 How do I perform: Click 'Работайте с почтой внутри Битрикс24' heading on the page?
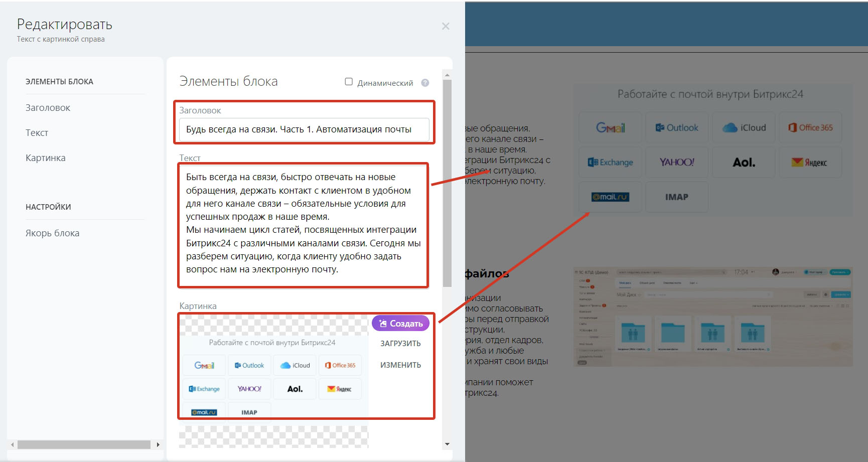[x=710, y=94]
